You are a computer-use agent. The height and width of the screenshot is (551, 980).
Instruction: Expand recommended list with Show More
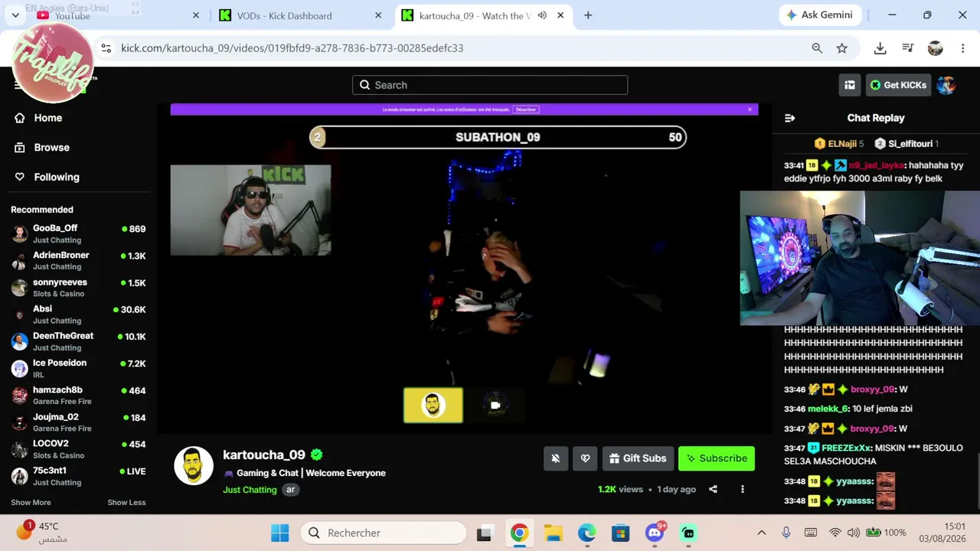click(31, 503)
